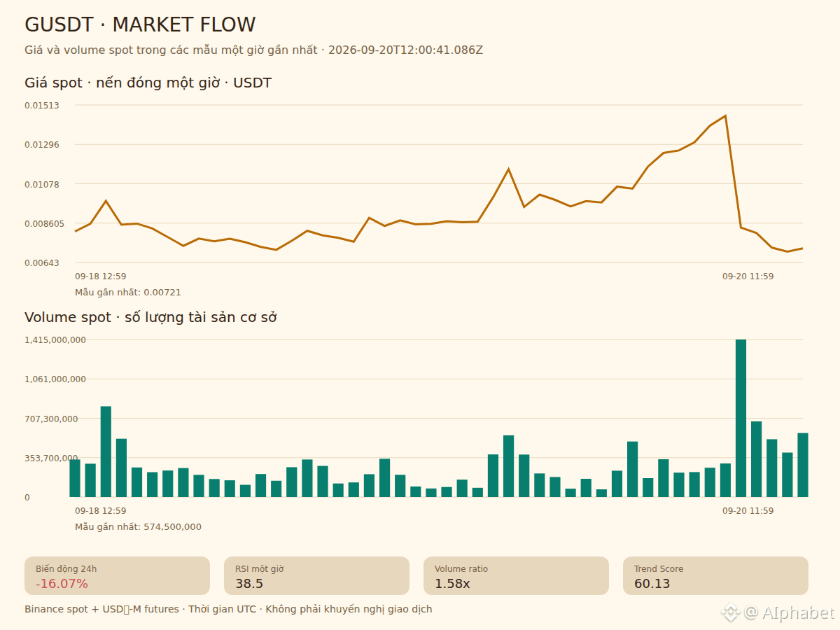Click the Volume spot chart heading
The image size is (840, 630).
[150, 318]
